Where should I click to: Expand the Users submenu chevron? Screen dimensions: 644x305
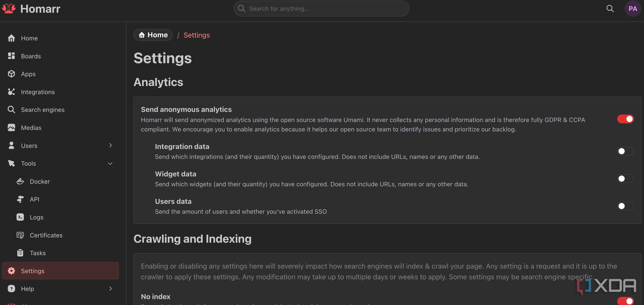click(x=110, y=145)
